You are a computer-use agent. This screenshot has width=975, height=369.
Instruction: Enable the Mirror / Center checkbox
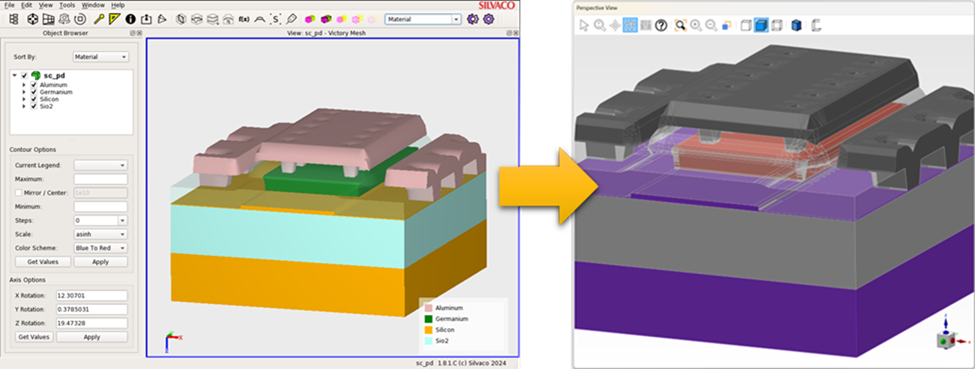18,193
